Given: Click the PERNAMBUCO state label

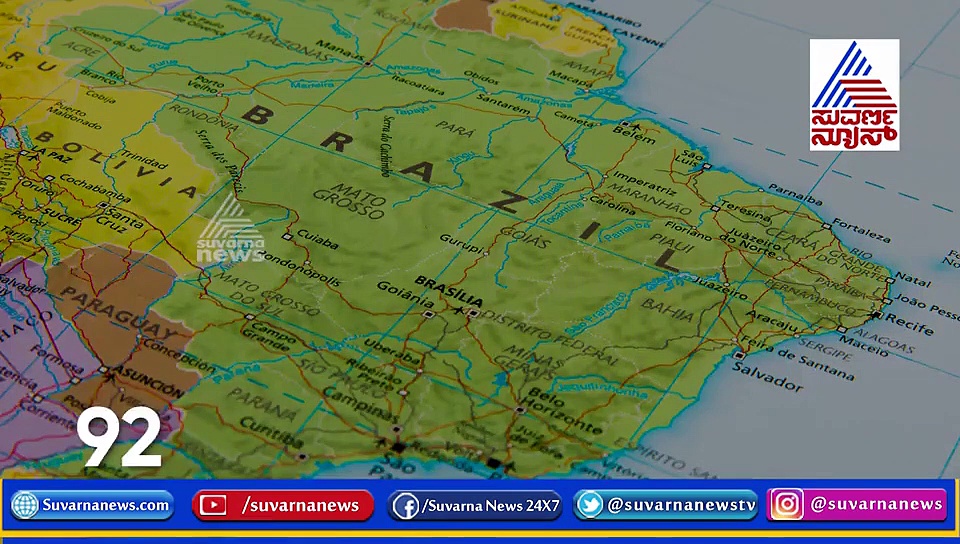Looking at the screenshot, I should pos(811,297).
